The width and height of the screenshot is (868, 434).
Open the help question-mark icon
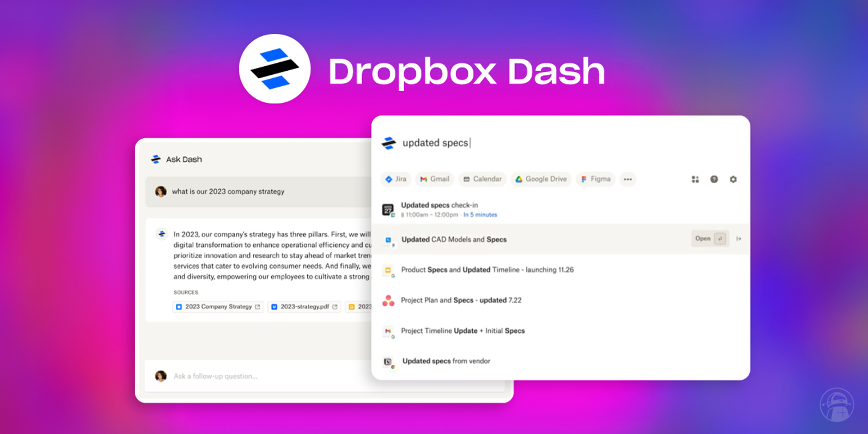point(714,179)
